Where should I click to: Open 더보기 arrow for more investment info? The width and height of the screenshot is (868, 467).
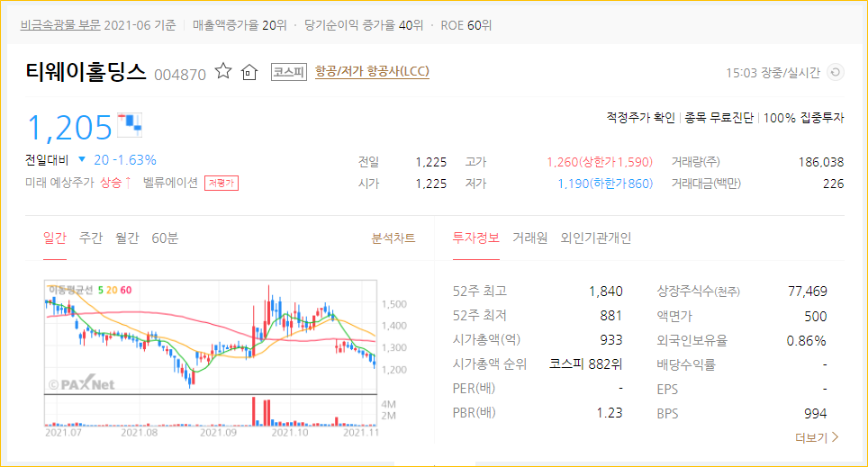click(x=817, y=437)
